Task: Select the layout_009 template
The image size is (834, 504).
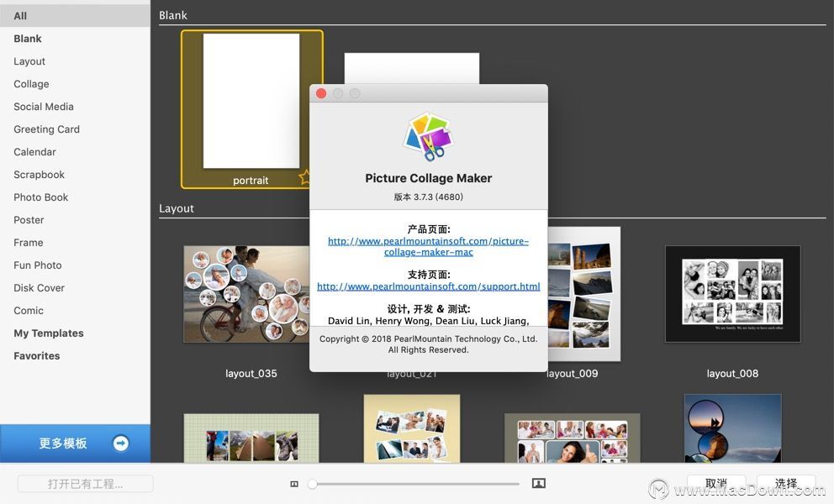Action: [584, 294]
